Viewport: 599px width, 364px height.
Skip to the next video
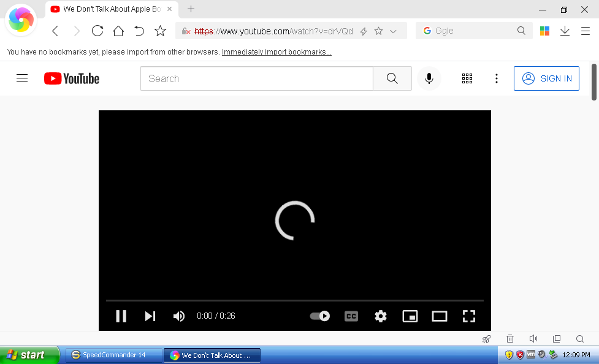[150, 316]
